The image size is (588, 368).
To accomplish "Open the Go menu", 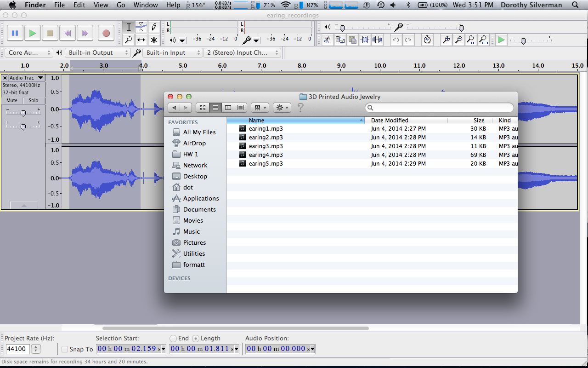I will click(x=121, y=5).
